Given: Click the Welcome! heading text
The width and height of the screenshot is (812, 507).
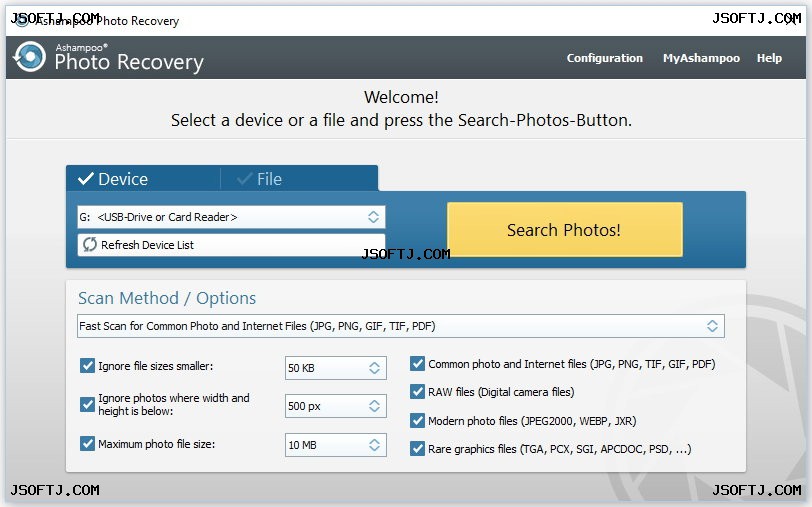Looking at the screenshot, I should [x=401, y=97].
